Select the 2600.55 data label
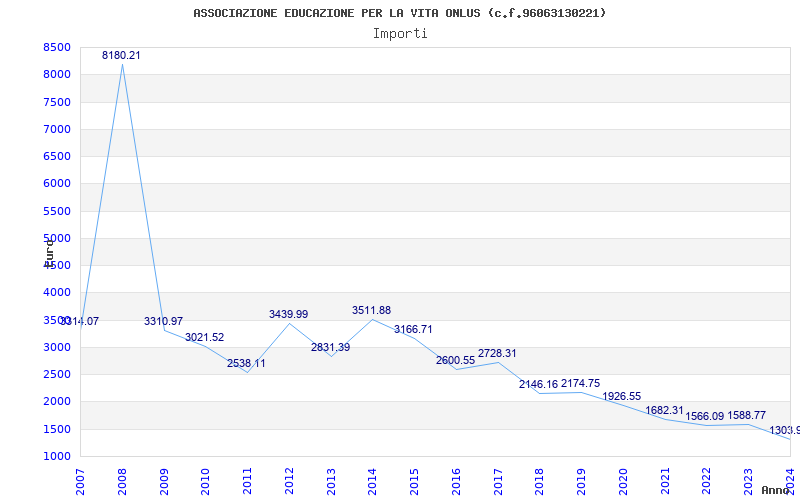The height and width of the screenshot is (500, 800). click(x=456, y=360)
